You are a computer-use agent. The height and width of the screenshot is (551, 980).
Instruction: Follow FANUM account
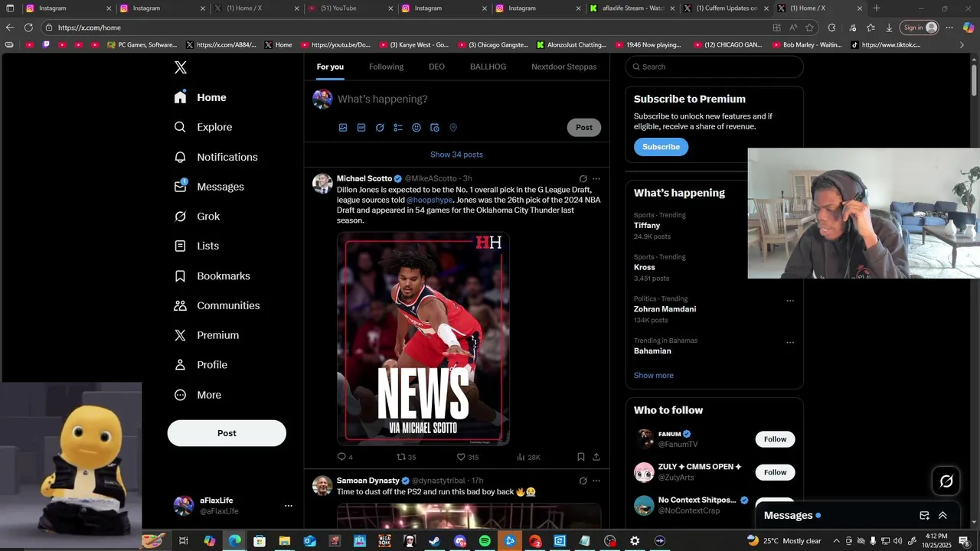[x=775, y=439]
